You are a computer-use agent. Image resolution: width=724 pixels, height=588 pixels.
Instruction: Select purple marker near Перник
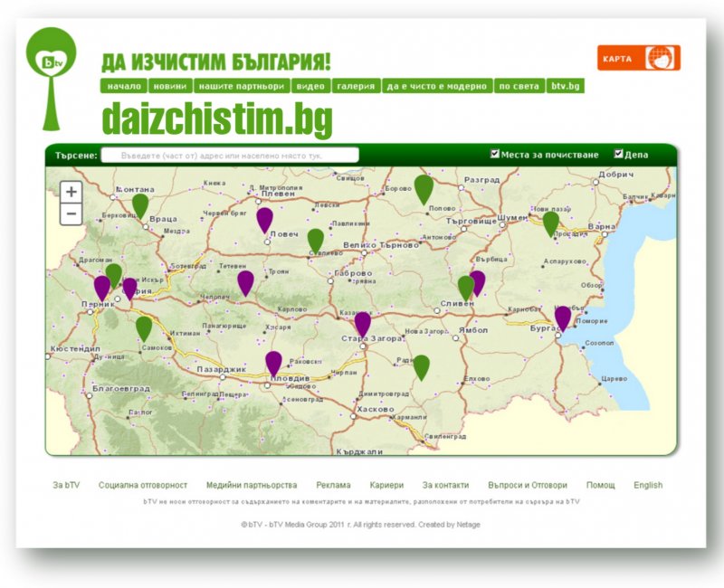102,288
